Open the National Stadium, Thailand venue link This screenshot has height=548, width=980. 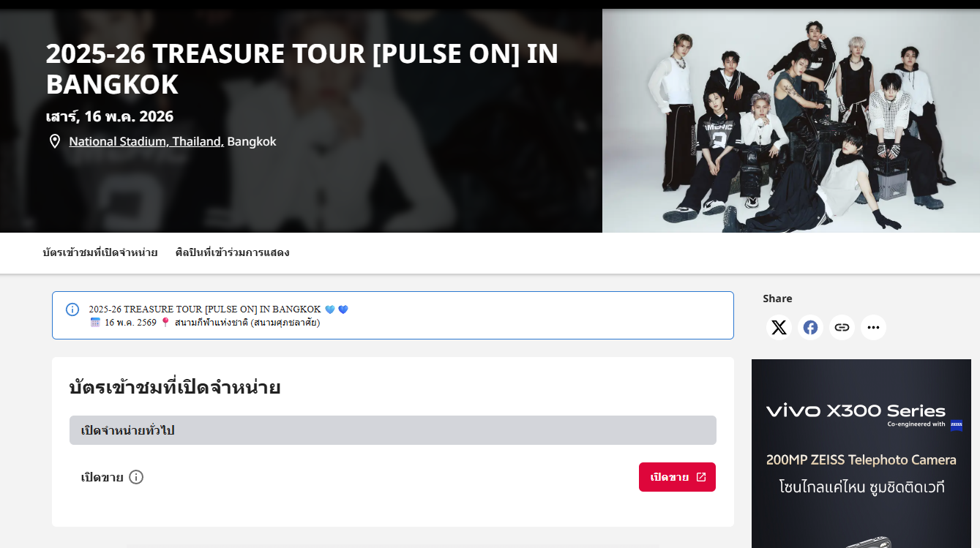pyautogui.click(x=146, y=141)
